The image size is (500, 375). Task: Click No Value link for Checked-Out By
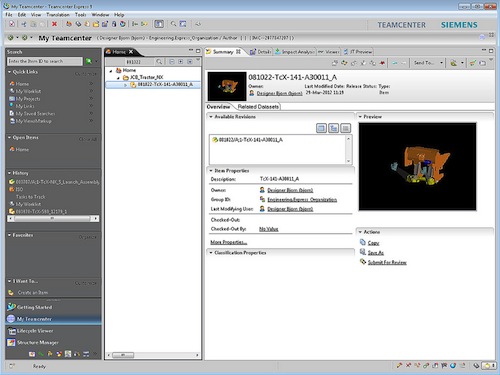click(269, 229)
